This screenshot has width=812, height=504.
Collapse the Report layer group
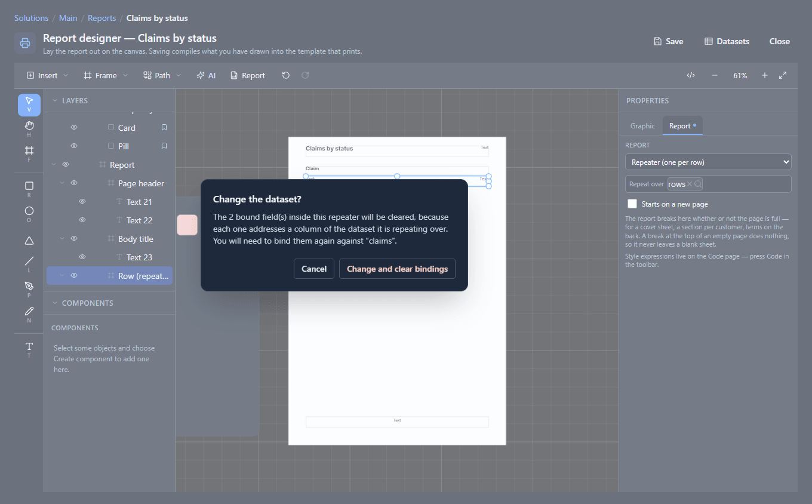click(54, 165)
